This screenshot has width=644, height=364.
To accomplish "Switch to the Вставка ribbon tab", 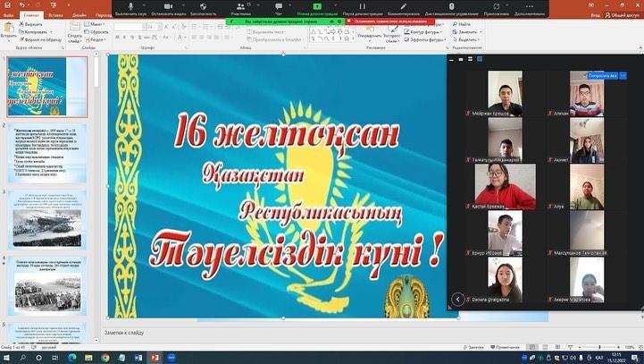I will click(x=55, y=15).
